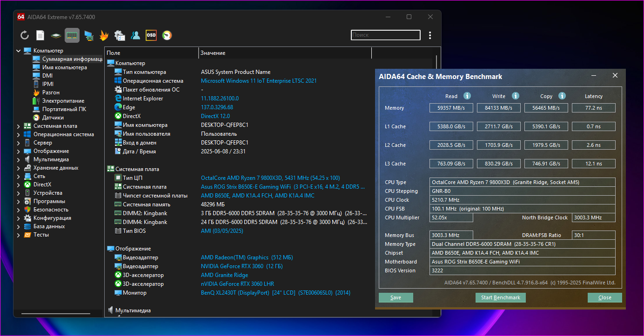Click Memory Read value '59357 MB/s'
This screenshot has height=336, width=644.
pyautogui.click(x=451, y=108)
